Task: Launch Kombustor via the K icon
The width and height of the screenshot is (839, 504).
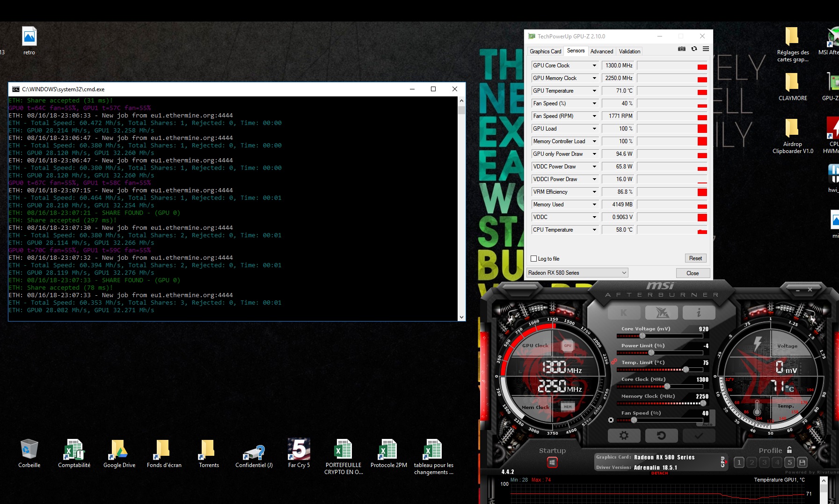Action: [624, 312]
